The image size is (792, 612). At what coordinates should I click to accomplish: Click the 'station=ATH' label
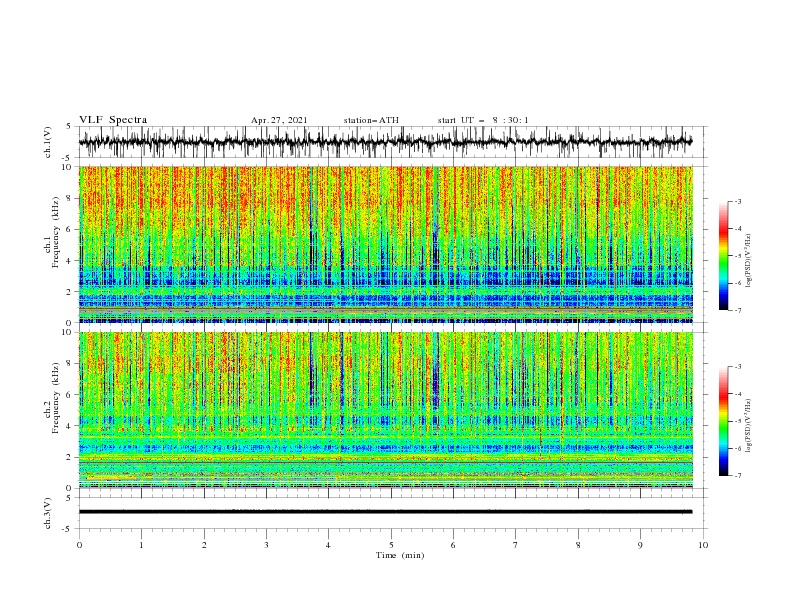point(371,120)
